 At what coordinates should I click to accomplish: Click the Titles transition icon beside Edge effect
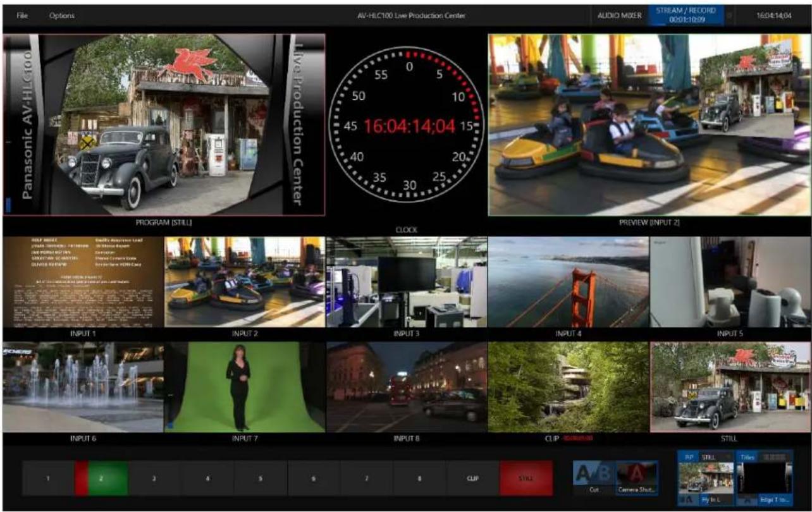[747, 500]
